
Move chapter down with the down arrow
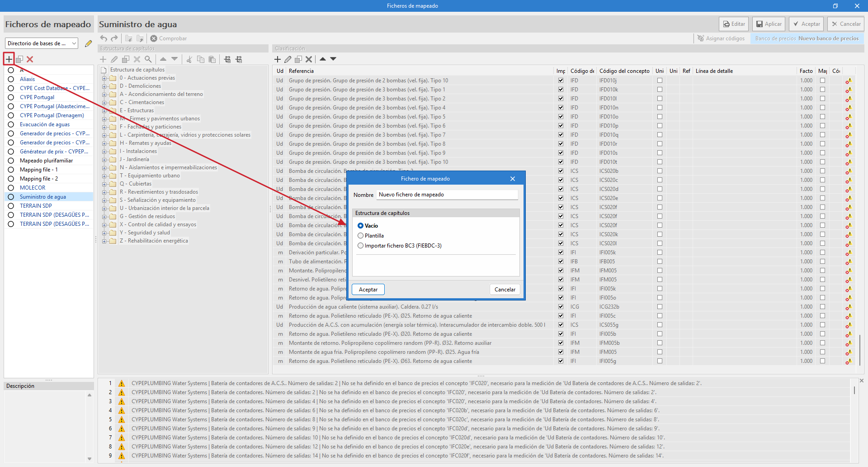click(175, 59)
